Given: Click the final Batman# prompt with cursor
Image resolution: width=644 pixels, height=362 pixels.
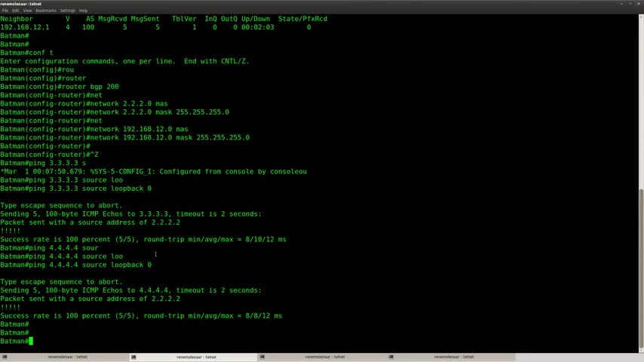Looking at the screenshot, I should 17,341.
